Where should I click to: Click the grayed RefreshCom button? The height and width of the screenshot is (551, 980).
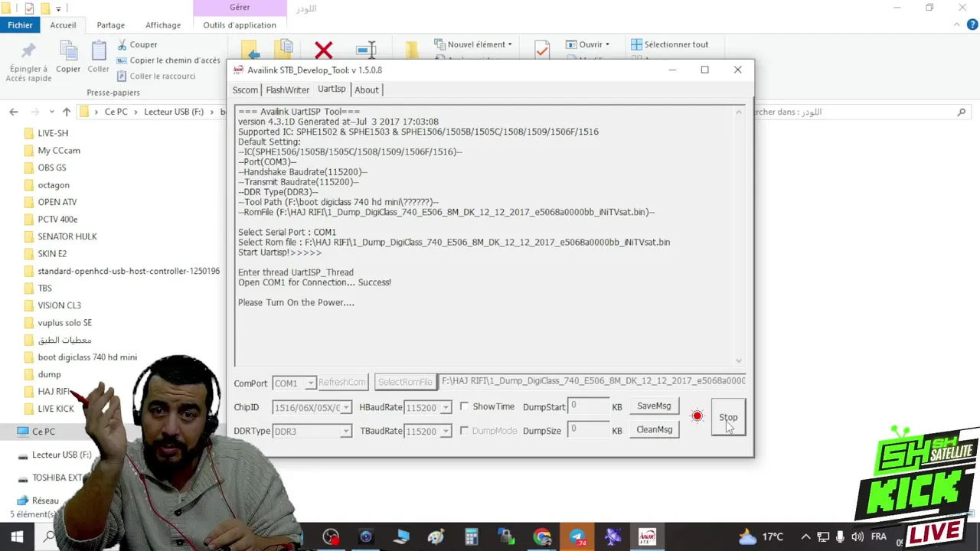pos(342,382)
